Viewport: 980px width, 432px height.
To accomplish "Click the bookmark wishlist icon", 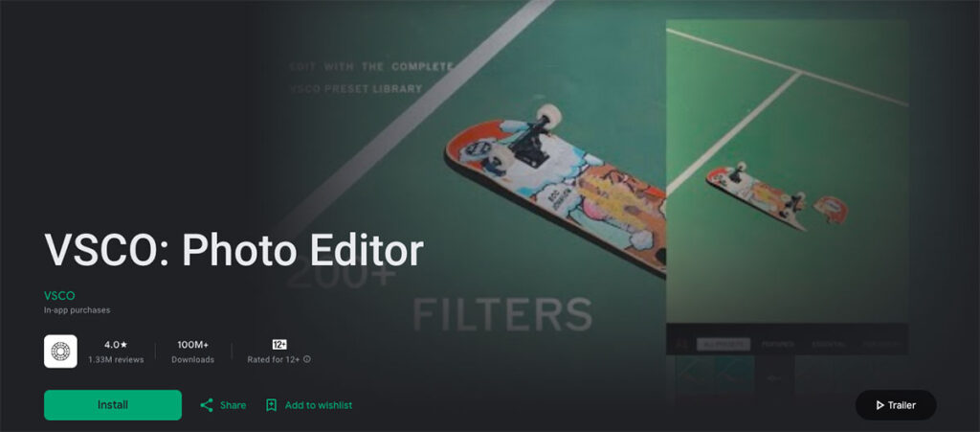I will point(271,405).
